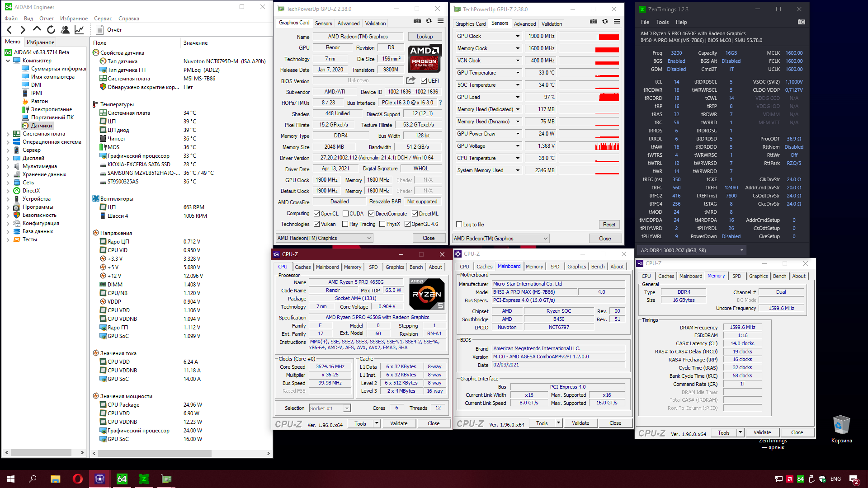
Task: Click PCIe bus interface question mark
Action: pyautogui.click(x=440, y=103)
